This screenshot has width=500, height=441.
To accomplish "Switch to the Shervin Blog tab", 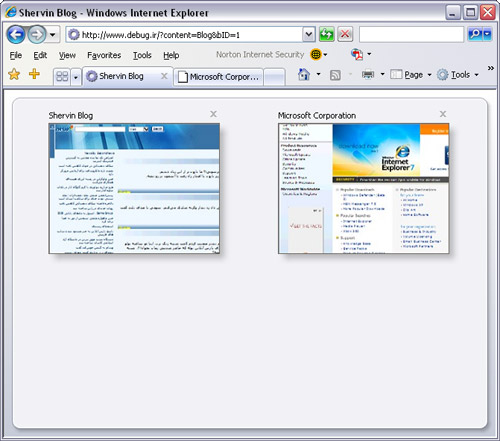I will 121,76.
